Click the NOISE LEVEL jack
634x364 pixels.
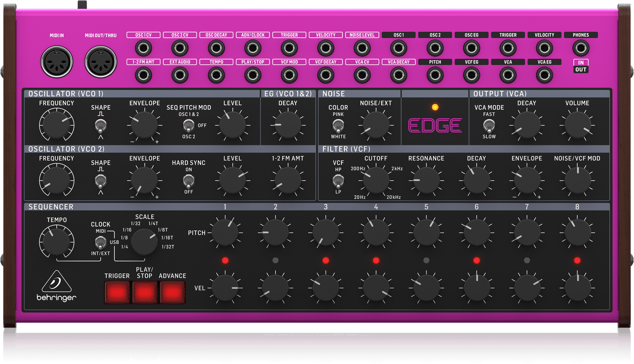[362, 48]
